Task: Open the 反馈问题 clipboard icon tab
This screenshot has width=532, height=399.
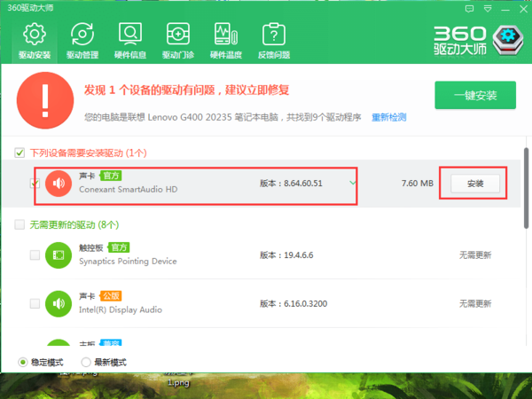Action: 274,41
